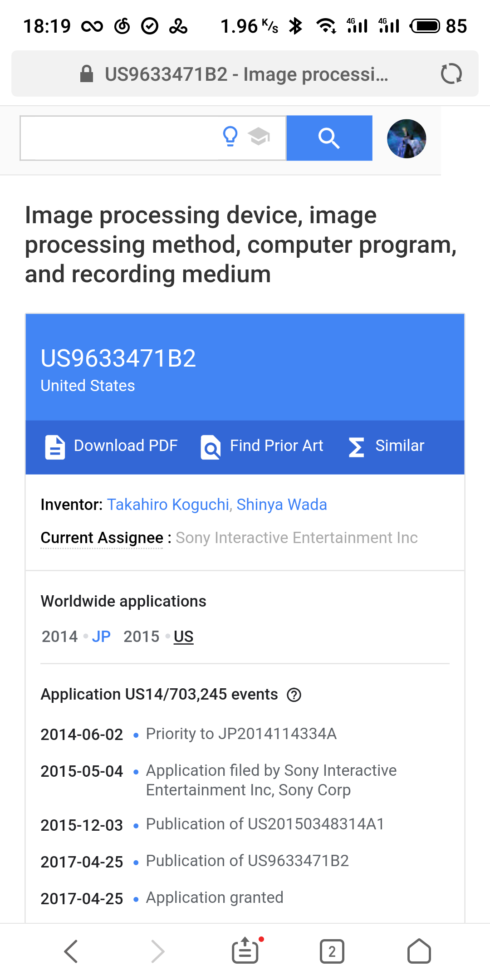Tap the lock icon in address bar
The image size is (490, 980).
[86, 74]
